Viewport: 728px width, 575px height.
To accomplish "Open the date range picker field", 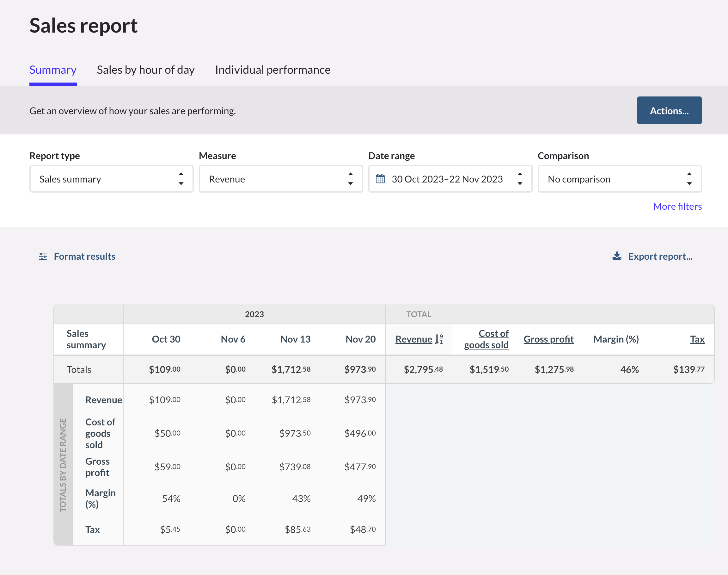I will coord(447,179).
